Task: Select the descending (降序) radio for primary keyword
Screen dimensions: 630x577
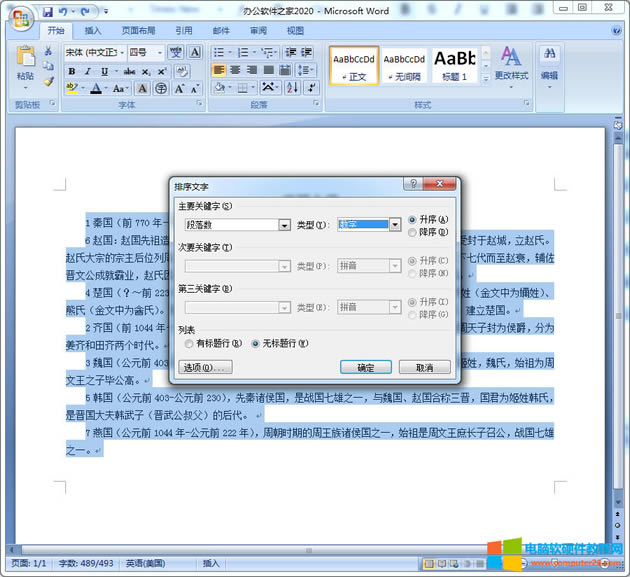Action: 413,230
